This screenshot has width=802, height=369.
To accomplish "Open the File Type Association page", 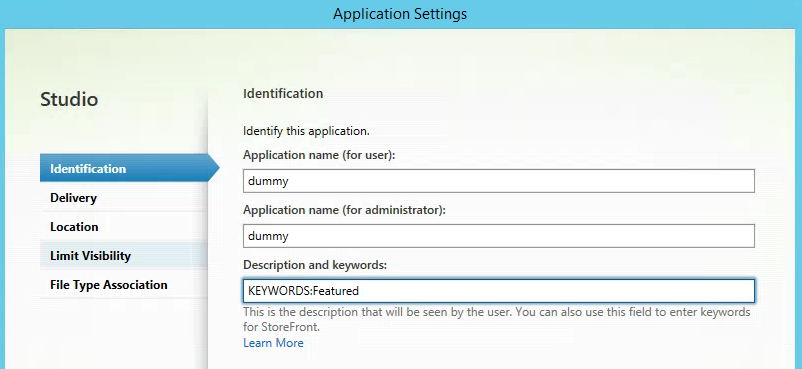I will tap(124, 285).
